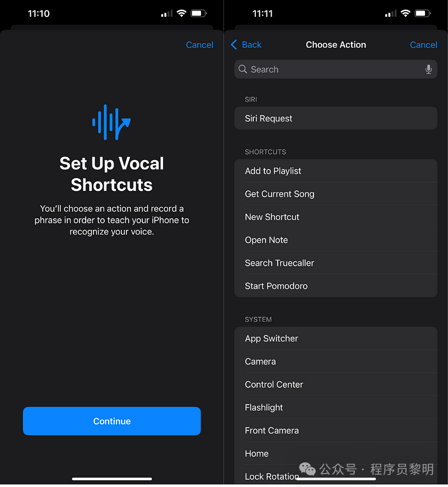Click the blue Continue button
Screen dimensions: 448x487
[x=112, y=421]
